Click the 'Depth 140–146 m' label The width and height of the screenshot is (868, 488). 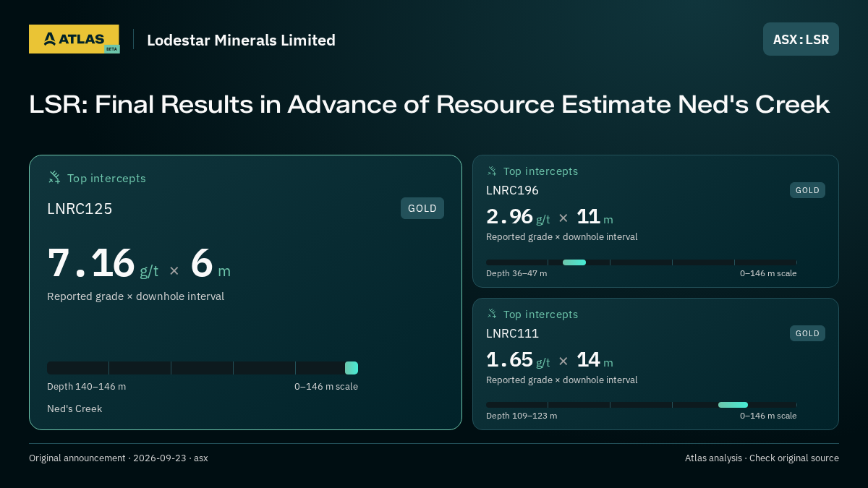click(x=86, y=387)
